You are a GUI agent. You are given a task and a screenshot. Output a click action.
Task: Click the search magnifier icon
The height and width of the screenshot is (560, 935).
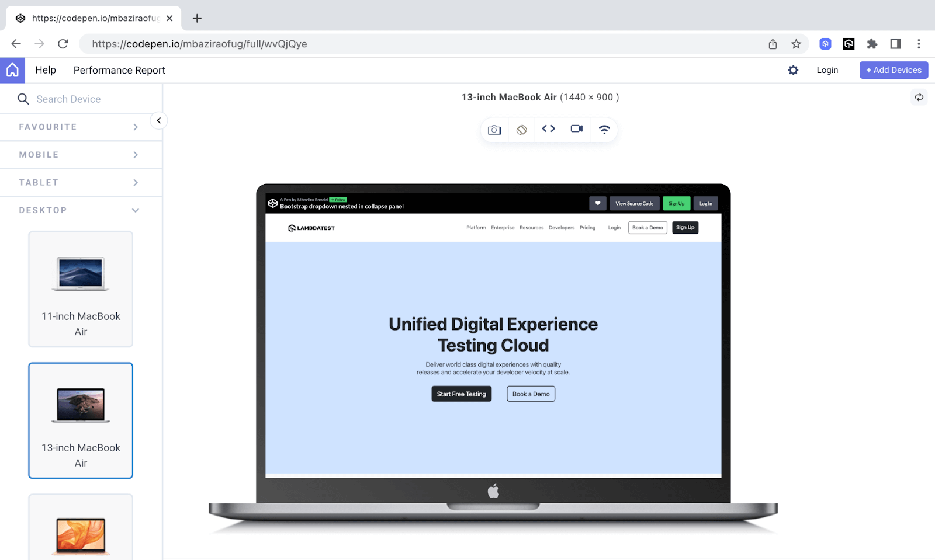(23, 99)
